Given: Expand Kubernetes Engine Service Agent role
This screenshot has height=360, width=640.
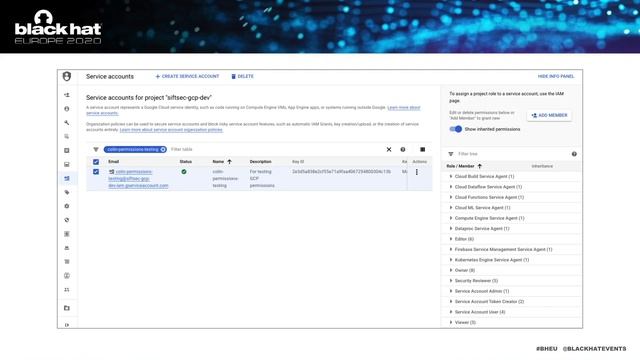Looking at the screenshot, I should [x=451, y=260].
